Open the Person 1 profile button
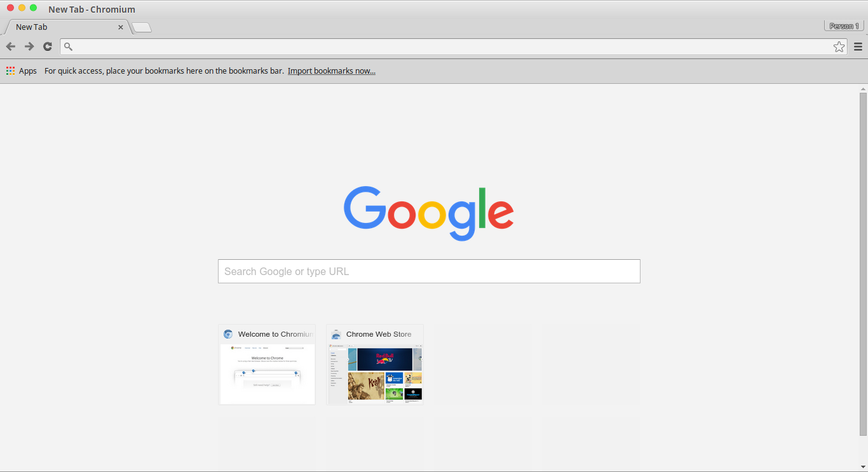The height and width of the screenshot is (472, 868). point(844,26)
